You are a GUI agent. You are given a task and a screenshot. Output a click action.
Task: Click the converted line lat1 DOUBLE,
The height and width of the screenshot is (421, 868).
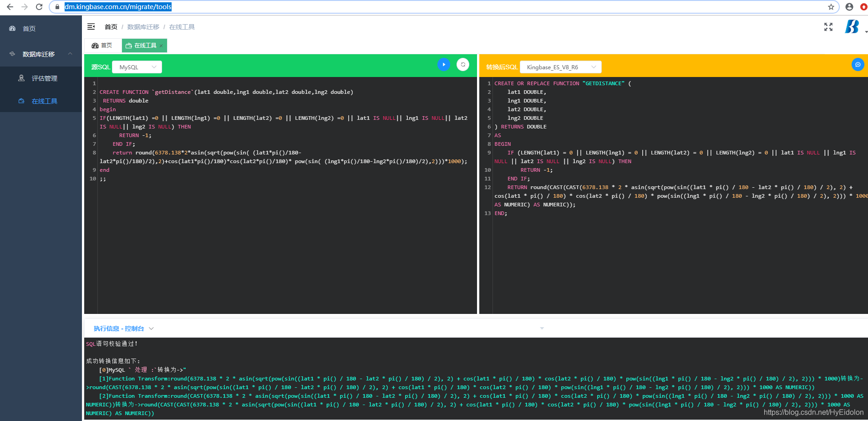tap(527, 92)
